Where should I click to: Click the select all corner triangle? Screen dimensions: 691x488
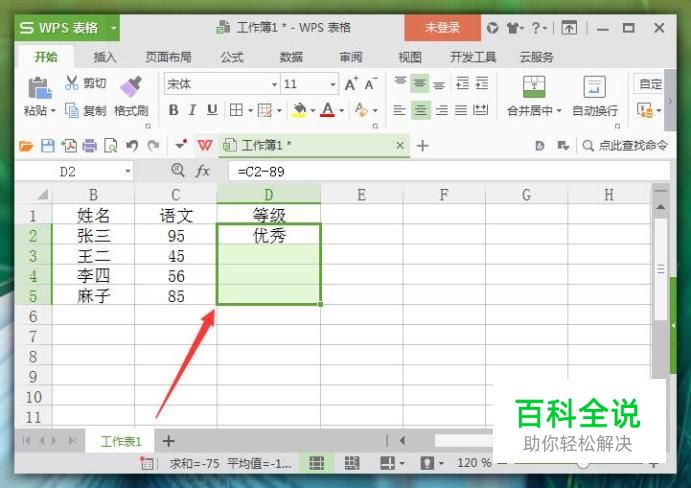tap(43, 194)
